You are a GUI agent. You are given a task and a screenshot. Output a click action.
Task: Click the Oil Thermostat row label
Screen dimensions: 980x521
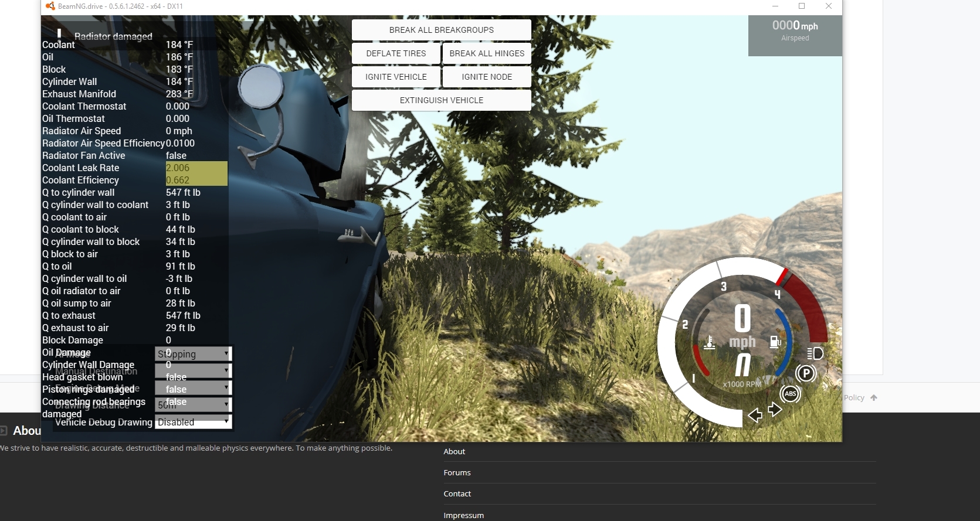tap(73, 118)
